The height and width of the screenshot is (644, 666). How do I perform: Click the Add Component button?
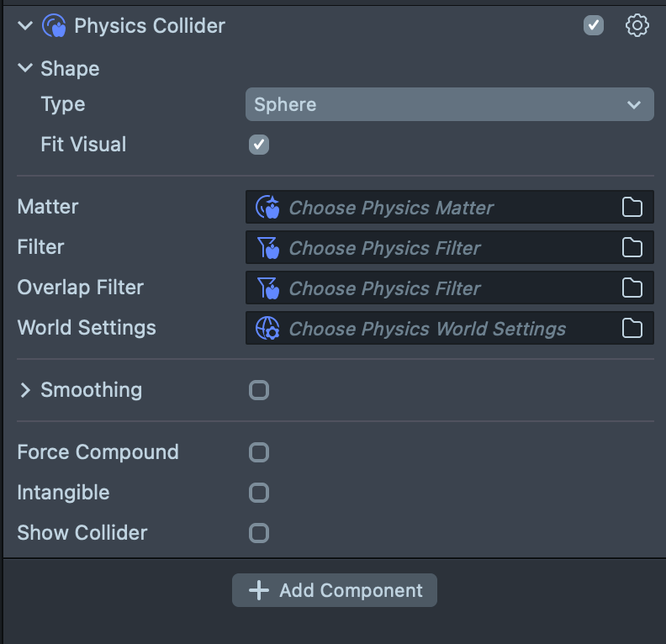click(x=335, y=590)
